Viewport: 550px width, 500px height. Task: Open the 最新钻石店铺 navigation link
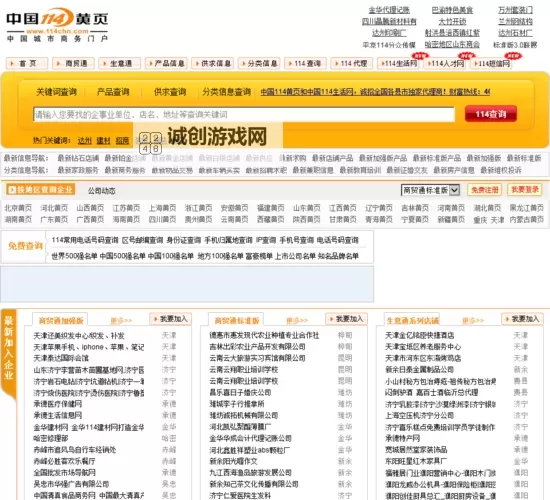tap(78, 158)
